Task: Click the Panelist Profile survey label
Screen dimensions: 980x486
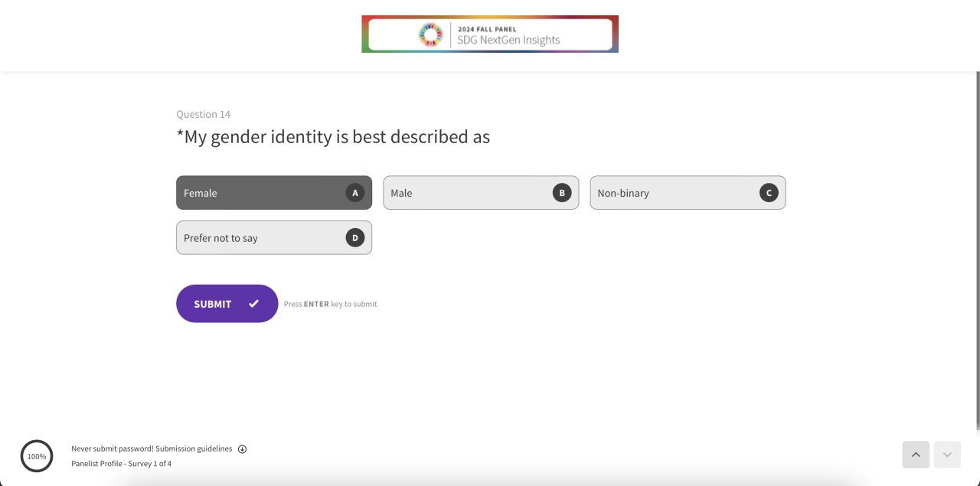Action: pos(121,464)
